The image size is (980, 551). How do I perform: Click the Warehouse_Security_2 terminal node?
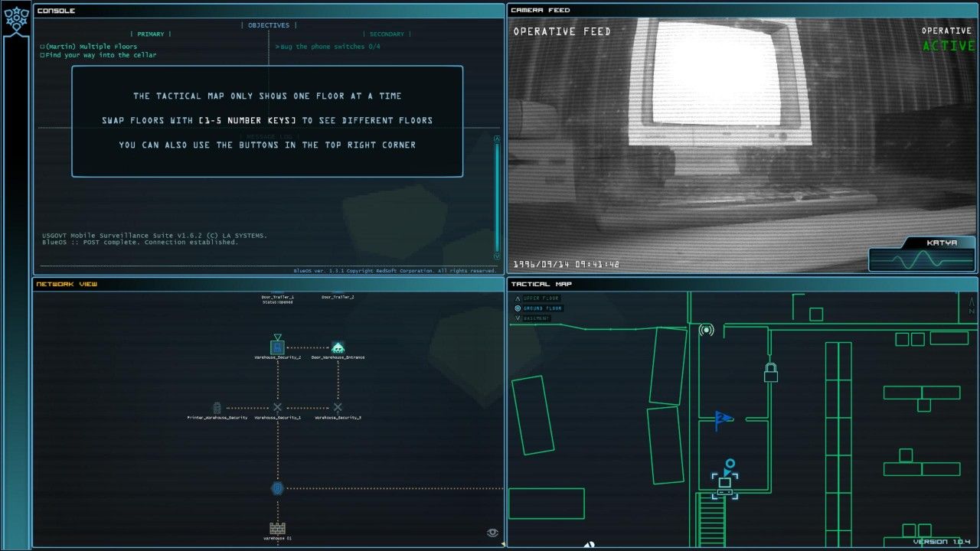point(277,347)
